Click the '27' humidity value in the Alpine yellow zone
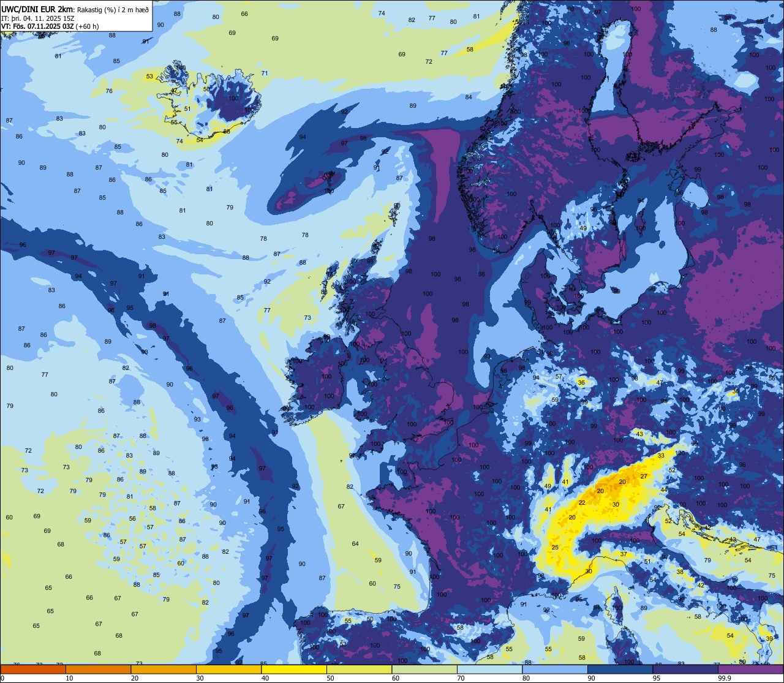The height and width of the screenshot is (683, 784). (644, 476)
